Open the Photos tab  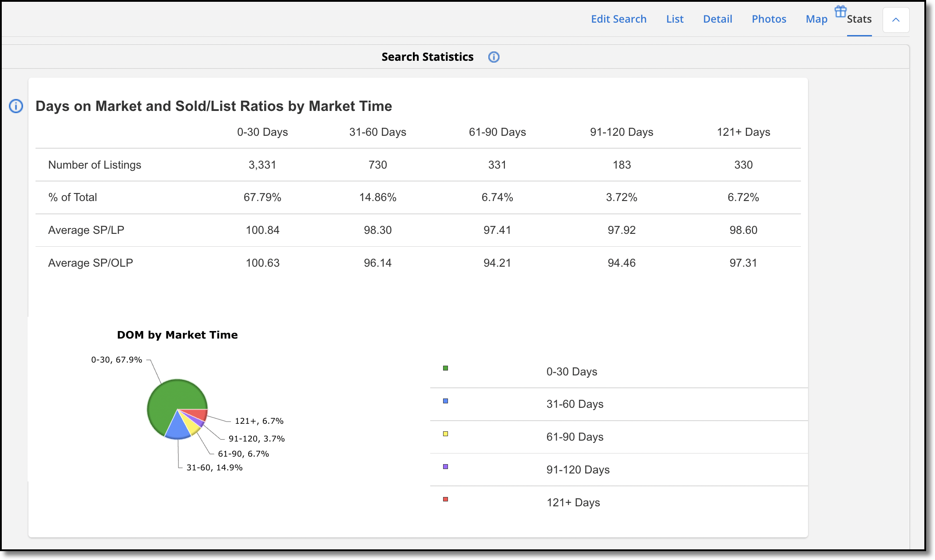(x=769, y=19)
